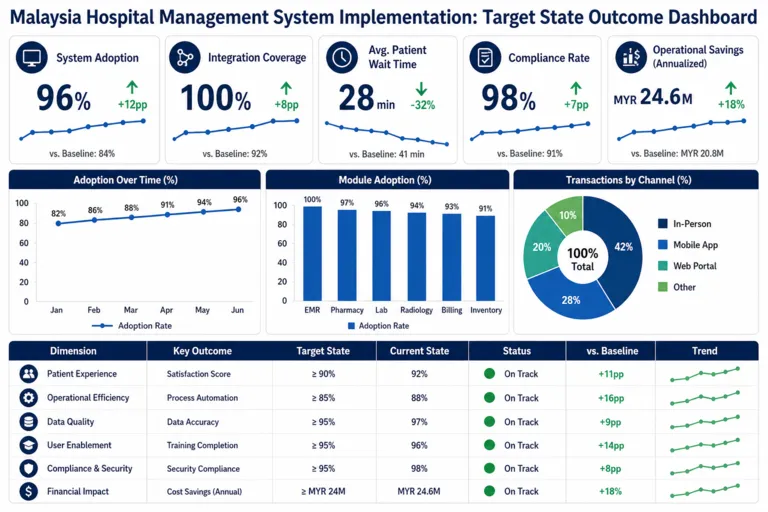The height and width of the screenshot is (512, 768).
Task: Click the 20% Web Portal donut segment
Action: 541,246
